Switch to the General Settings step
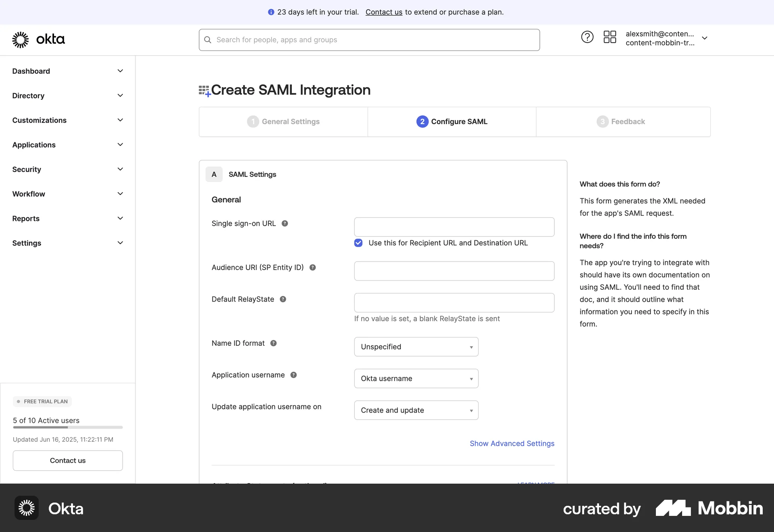Image resolution: width=774 pixels, height=532 pixels. [283, 121]
